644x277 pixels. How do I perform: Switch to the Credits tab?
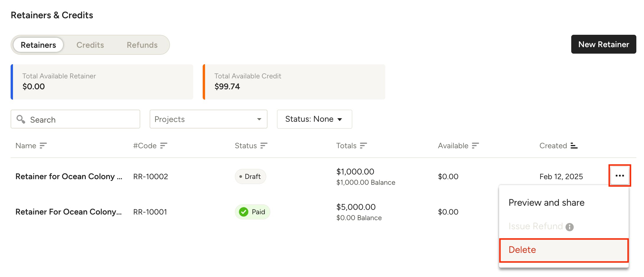90,45
